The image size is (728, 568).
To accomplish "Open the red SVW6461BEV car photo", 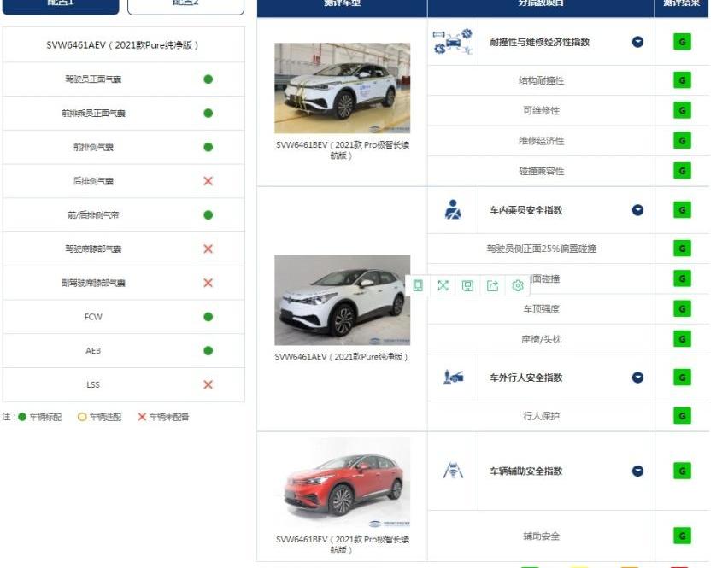I will 342,483.
